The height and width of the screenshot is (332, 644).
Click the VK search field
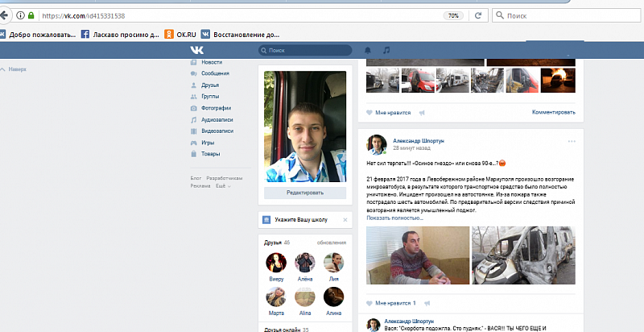305,50
